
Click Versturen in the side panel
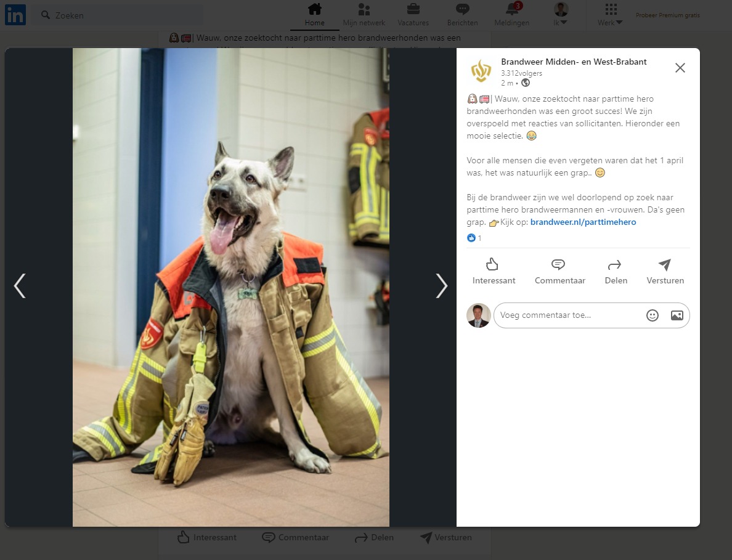pyautogui.click(x=665, y=271)
